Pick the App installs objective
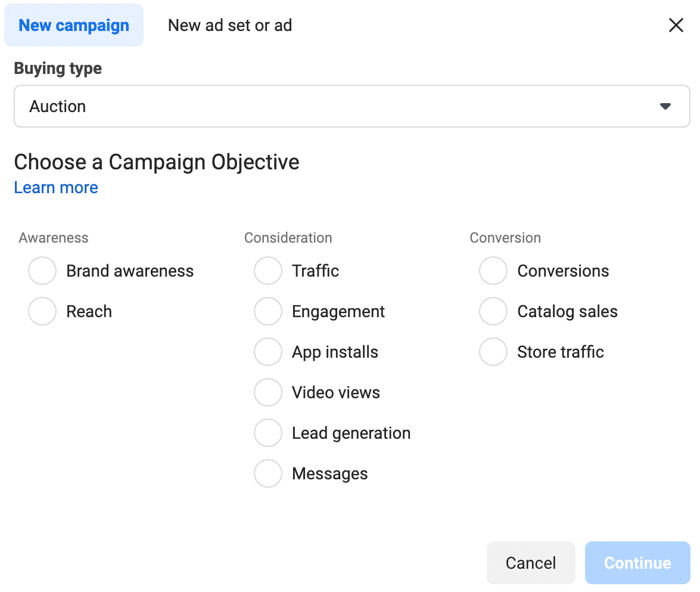The width and height of the screenshot is (700, 592). click(267, 352)
